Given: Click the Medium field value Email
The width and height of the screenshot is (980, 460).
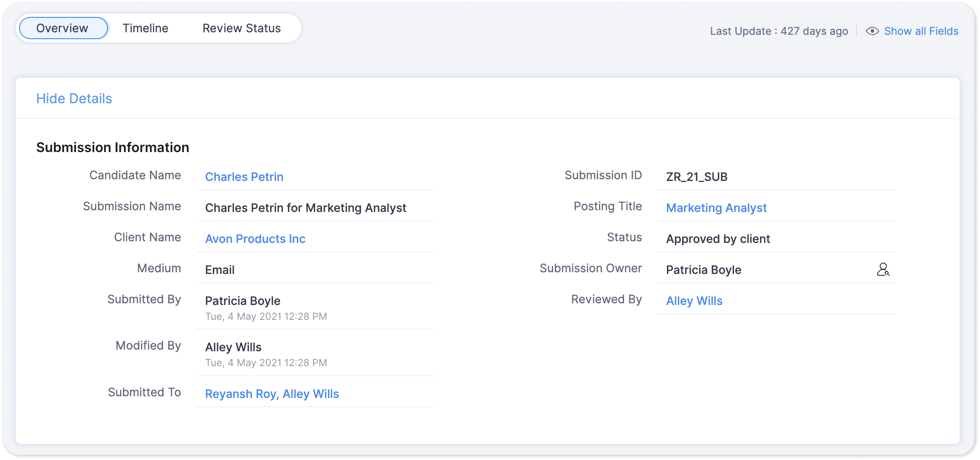Looking at the screenshot, I should (x=220, y=270).
